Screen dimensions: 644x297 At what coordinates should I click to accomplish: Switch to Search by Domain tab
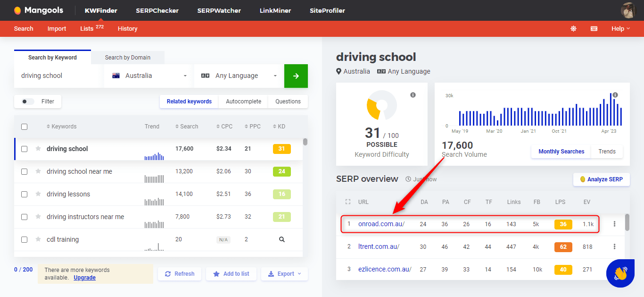[x=128, y=58]
